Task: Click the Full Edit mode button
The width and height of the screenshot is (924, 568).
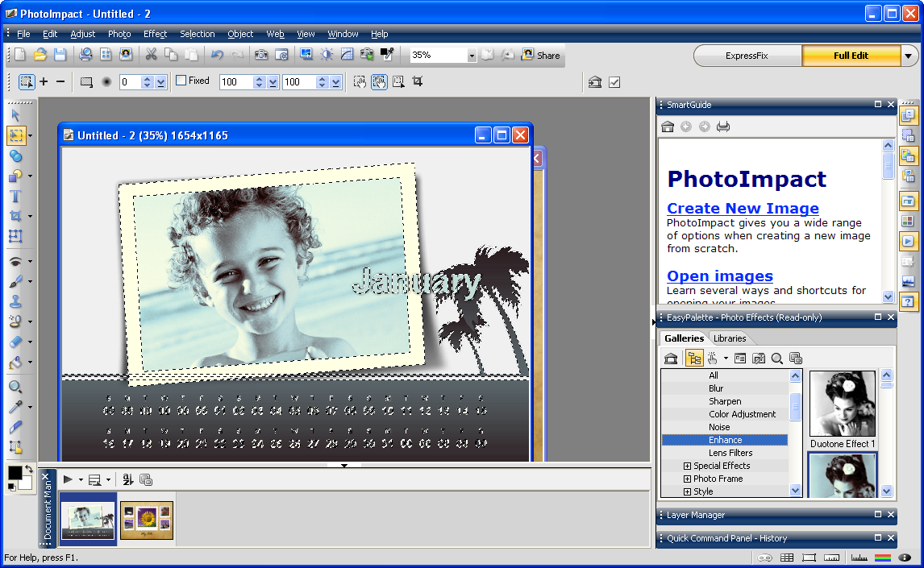Action: point(851,56)
